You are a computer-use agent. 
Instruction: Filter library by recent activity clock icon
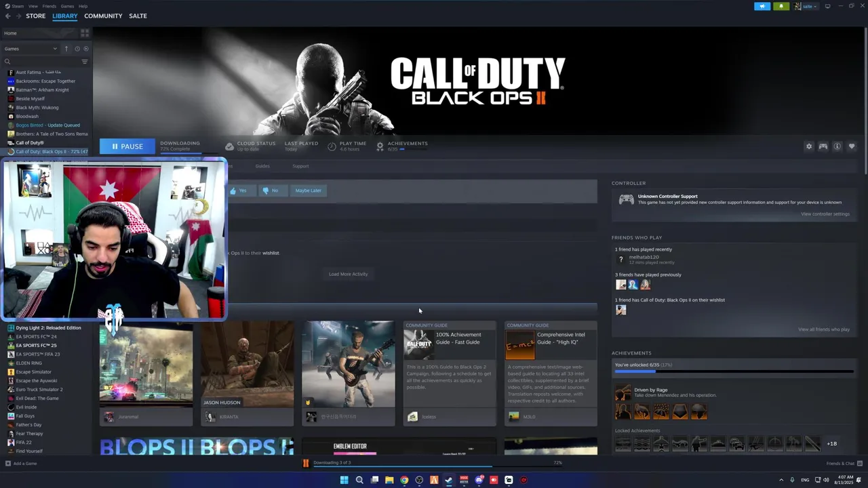pyautogui.click(x=77, y=49)
